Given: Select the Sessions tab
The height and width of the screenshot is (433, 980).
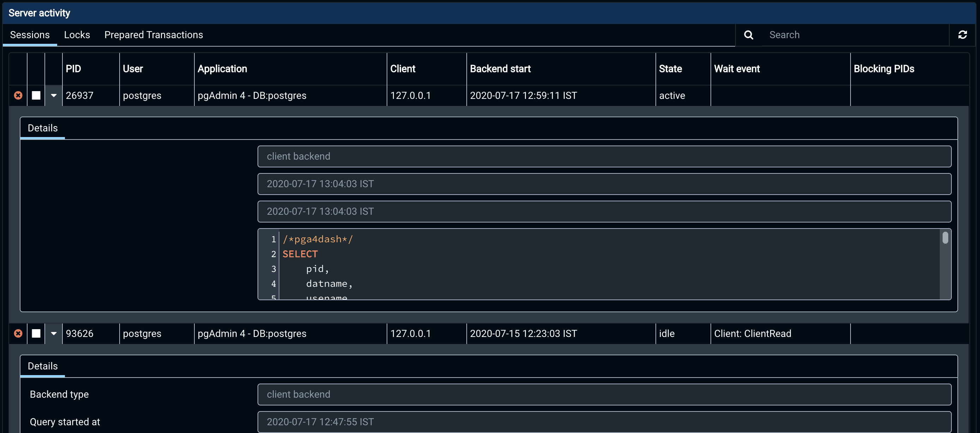Looking at the screenshot, I should tap(30, 35).
